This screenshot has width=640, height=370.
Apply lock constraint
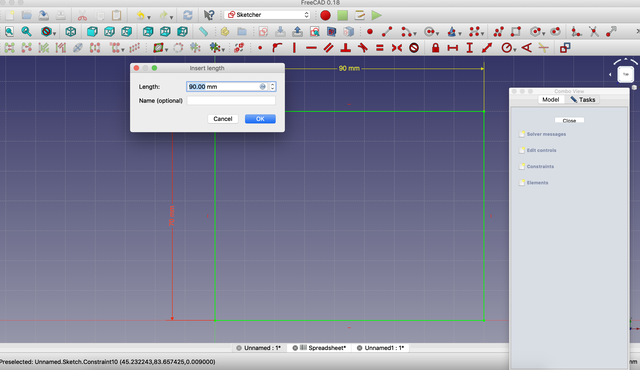[436, 48]
